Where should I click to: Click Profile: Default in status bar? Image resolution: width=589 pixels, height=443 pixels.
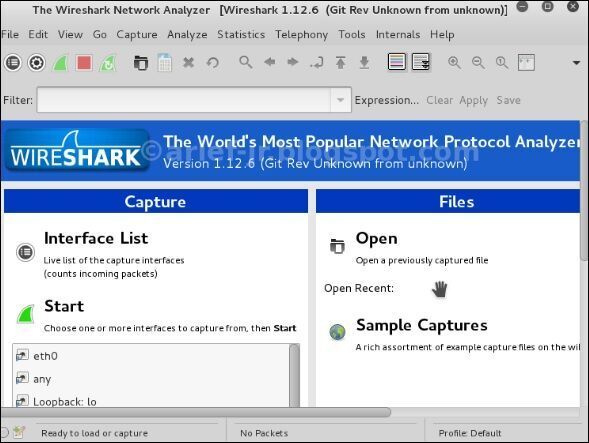pyautogui.click(x=470, y=433)
